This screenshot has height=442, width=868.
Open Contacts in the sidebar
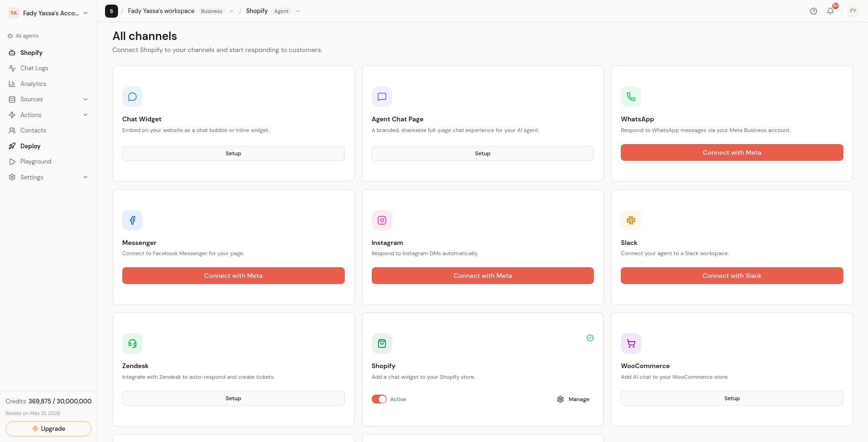pyautogui.click(x=48, y=131)
